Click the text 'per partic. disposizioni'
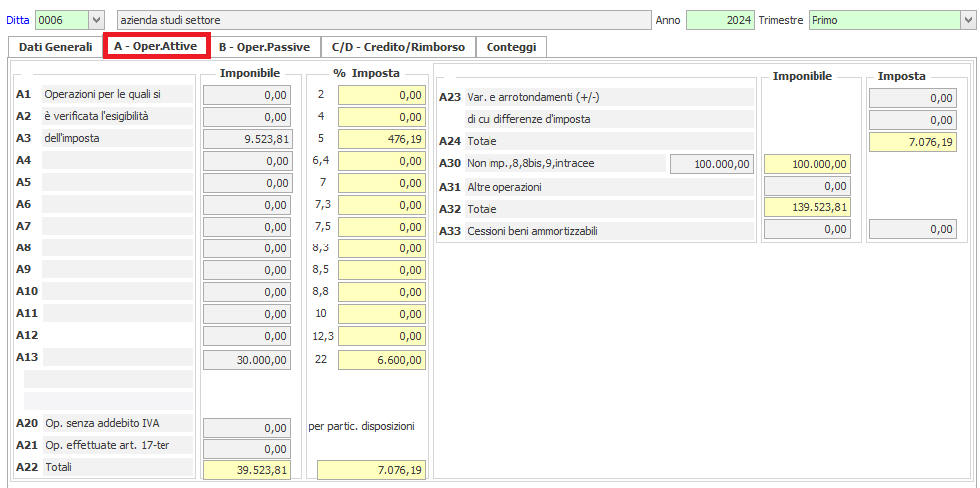This screenshot has width=980, height=488. (361, 427)
